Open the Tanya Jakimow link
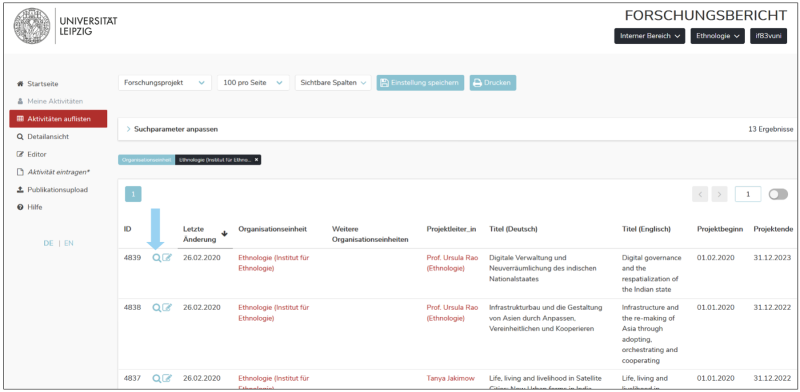The width and height of the screenshot is (800, 392). (451, 379)
